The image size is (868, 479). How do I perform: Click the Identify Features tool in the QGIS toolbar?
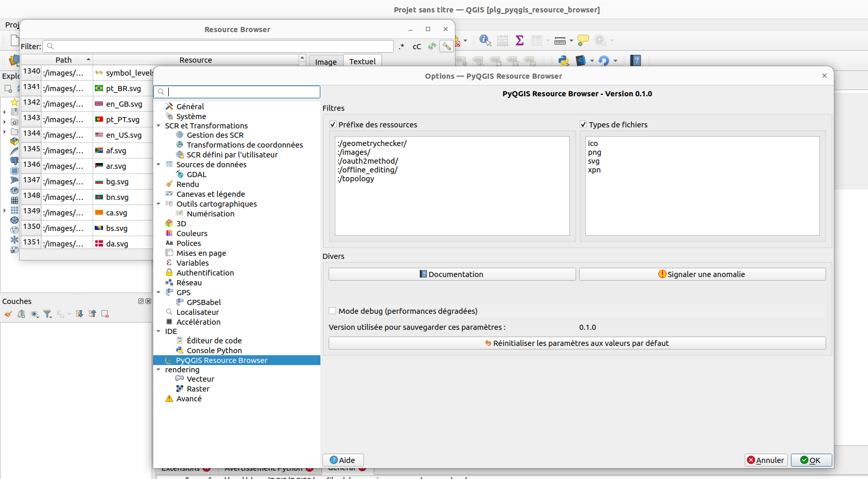485,40
